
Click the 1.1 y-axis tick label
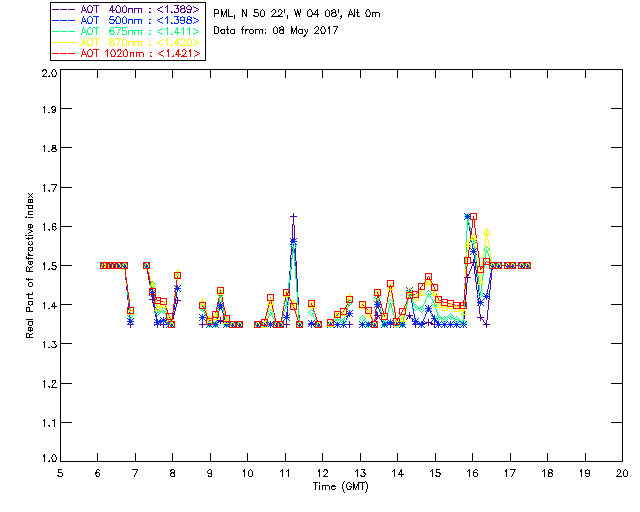point(49,423)
